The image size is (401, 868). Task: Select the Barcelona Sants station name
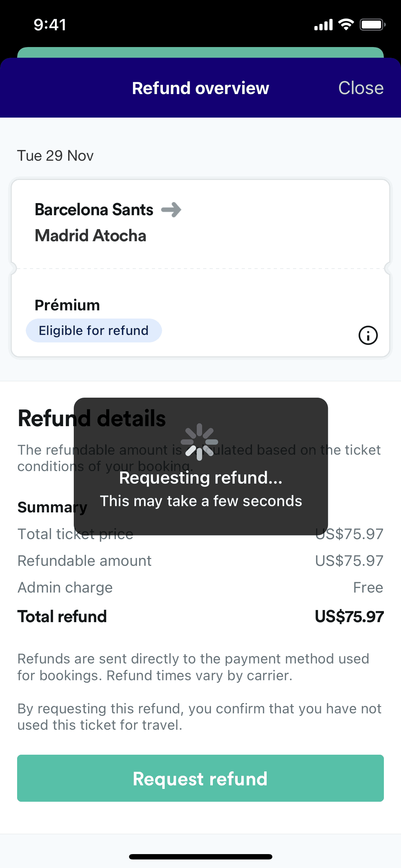[94, 210]
